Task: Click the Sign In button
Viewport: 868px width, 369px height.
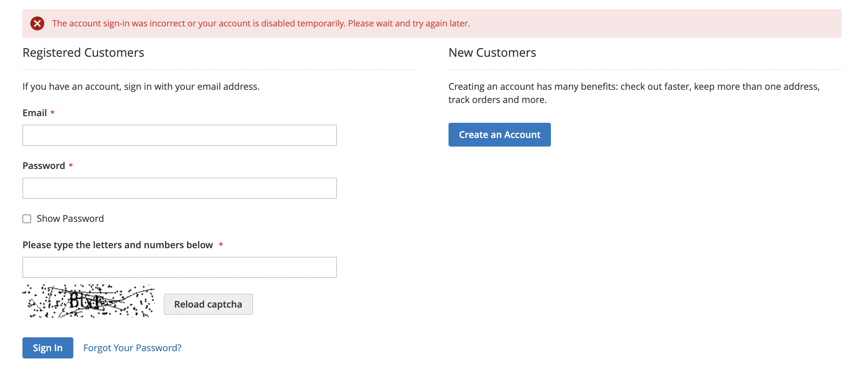Action: coord(48,348)
